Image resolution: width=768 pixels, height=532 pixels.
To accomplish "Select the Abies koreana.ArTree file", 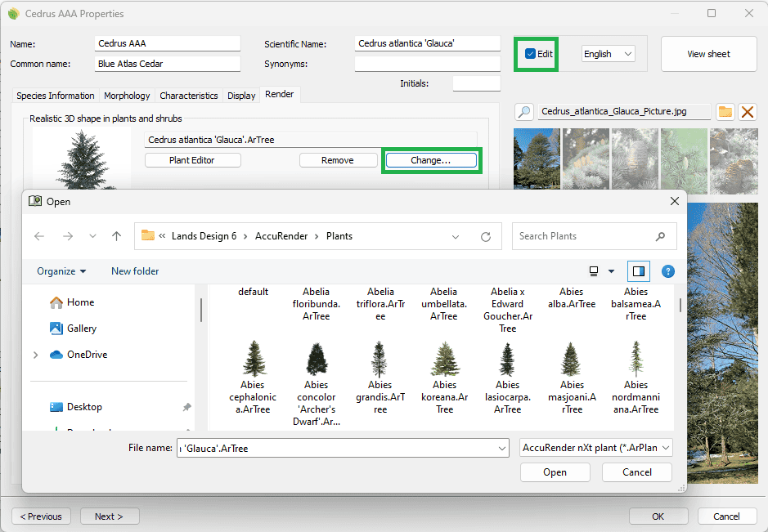I will pyautogui.click(x=444, y=378).
